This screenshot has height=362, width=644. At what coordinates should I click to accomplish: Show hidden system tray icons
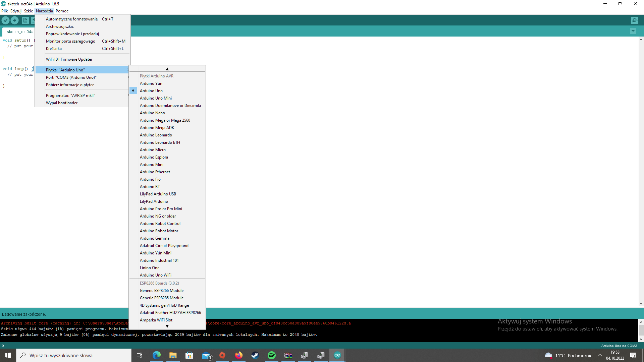point(600,355)
